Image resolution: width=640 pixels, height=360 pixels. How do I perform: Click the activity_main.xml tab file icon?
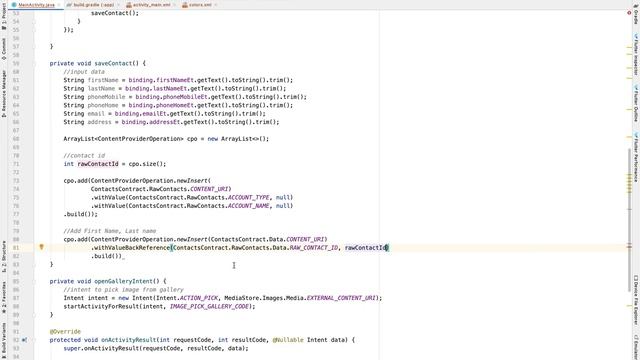129,5
